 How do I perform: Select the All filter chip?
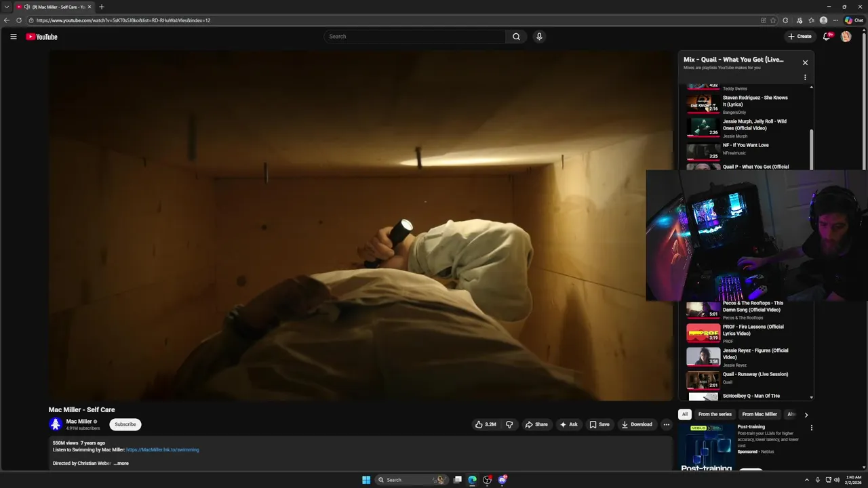pyautogui.click(x=685, y=414)
